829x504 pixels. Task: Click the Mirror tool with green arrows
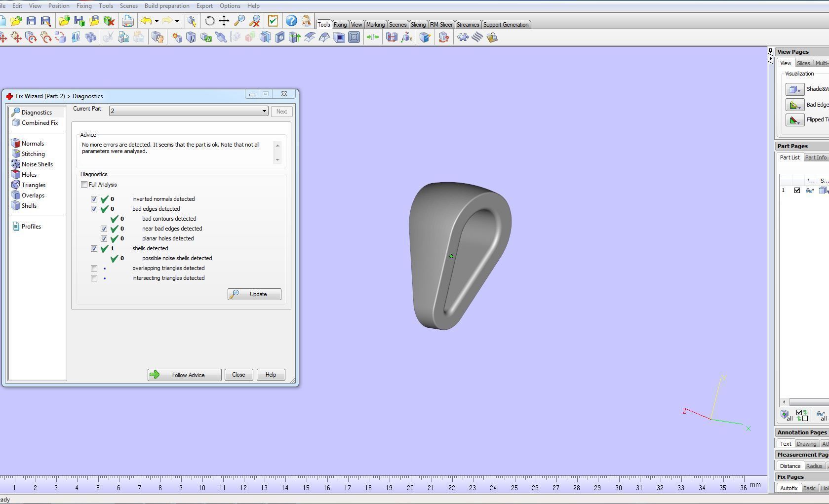click(x=373, y=37)
